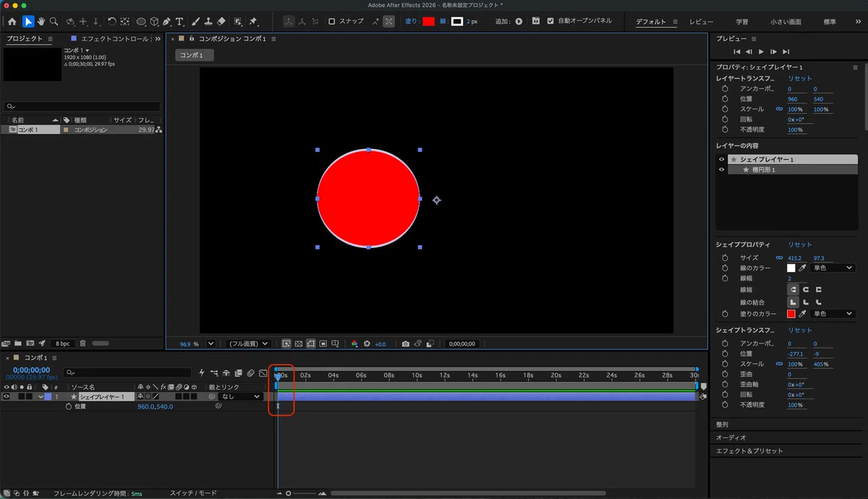This screenshot has width=868, height=499.
Task: Open the parent なし dropdown for layer 1
Action: pyautogui.click(x=240, y=396)
